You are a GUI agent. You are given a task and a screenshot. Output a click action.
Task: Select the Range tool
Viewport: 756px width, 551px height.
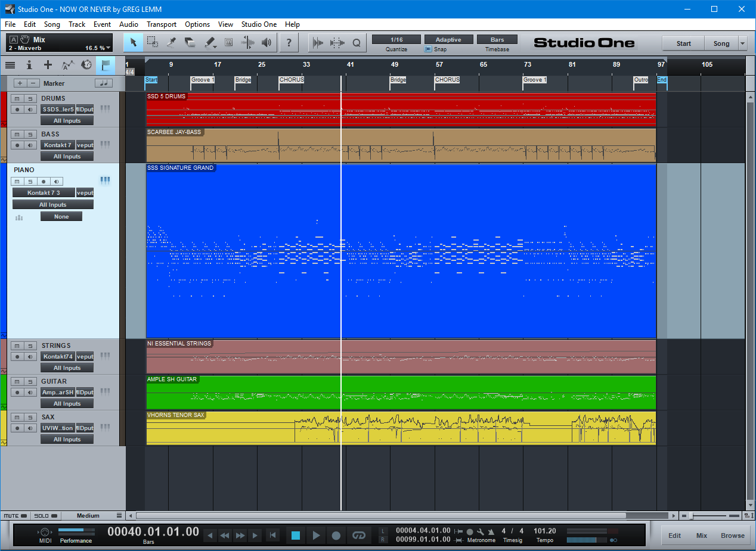click(x=153, y=42)
